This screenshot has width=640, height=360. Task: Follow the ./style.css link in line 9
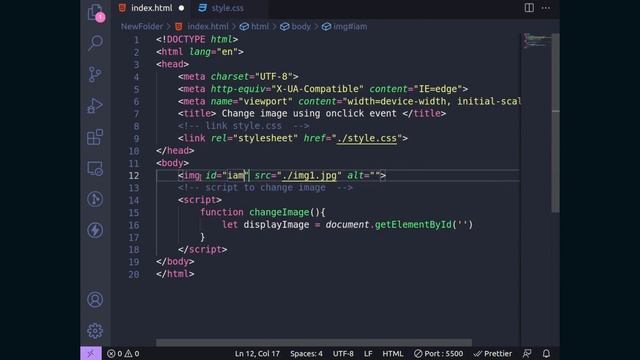367,138
